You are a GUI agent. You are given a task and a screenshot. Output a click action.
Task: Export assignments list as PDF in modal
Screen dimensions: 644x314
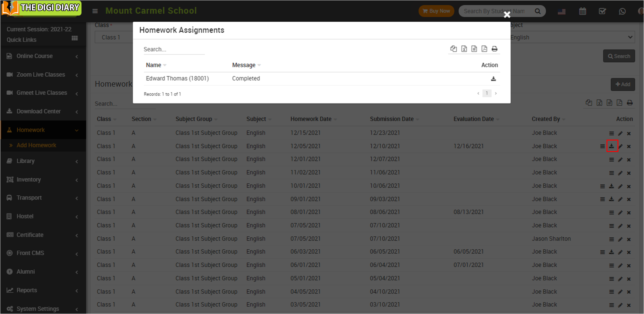(x=484, y=49)
